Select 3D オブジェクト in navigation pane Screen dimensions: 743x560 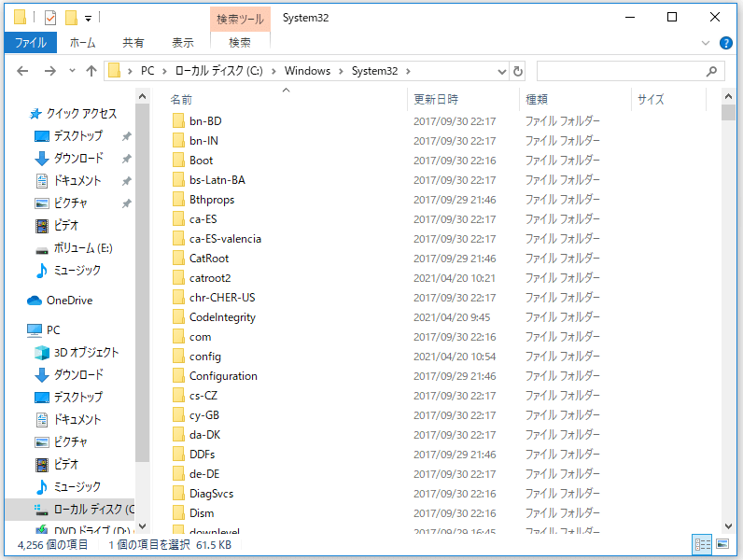click(x=84, y=353)
